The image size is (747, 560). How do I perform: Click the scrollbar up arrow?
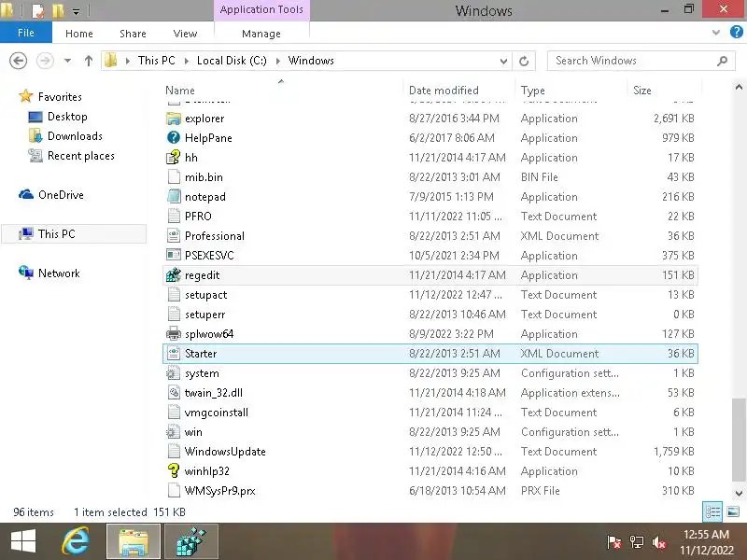(x=739, y=87)
